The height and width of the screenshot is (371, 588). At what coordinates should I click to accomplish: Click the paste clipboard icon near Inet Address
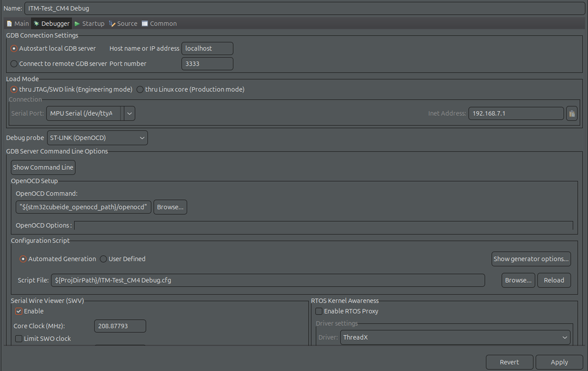[x=571, y=113]
